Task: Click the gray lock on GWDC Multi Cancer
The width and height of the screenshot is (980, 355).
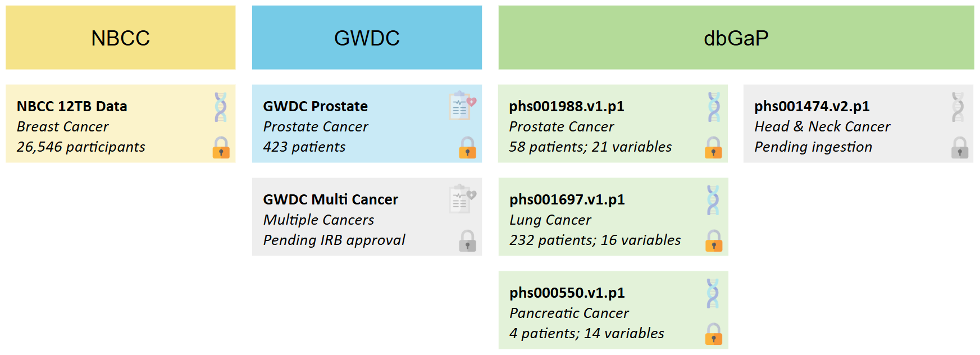Action: (x=467, y=241)
